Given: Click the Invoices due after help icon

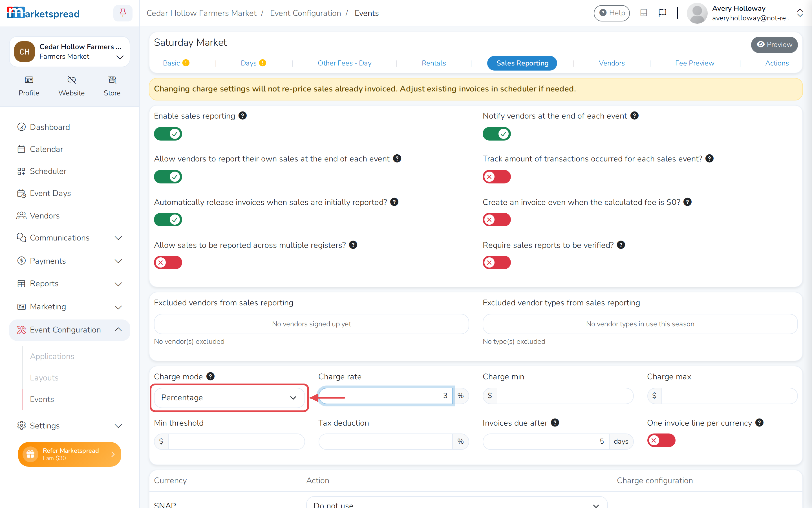Looking at the screenshot, I should [555, 423].
